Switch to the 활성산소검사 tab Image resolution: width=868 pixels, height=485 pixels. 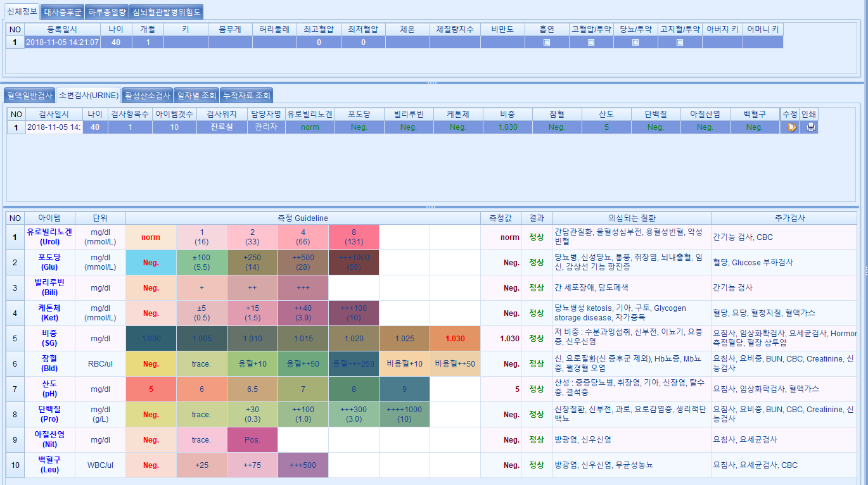coord(147,96)
